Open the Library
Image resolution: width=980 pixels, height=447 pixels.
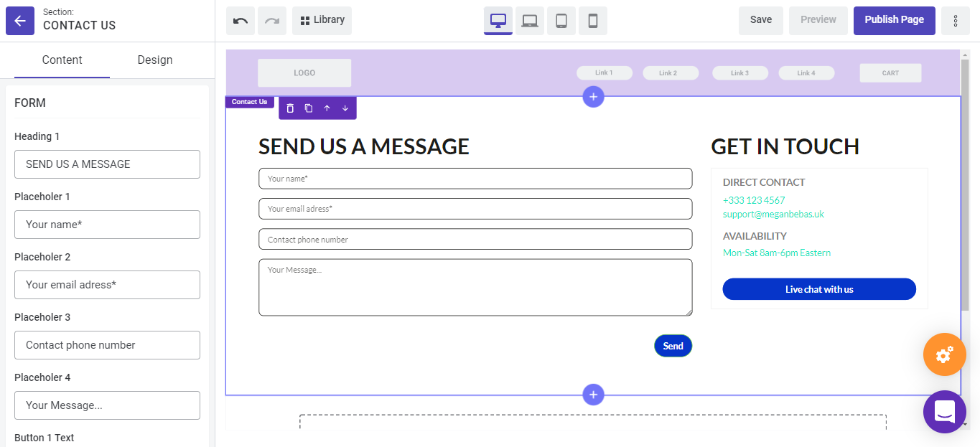pyautogui.click(x=322, y=21)
